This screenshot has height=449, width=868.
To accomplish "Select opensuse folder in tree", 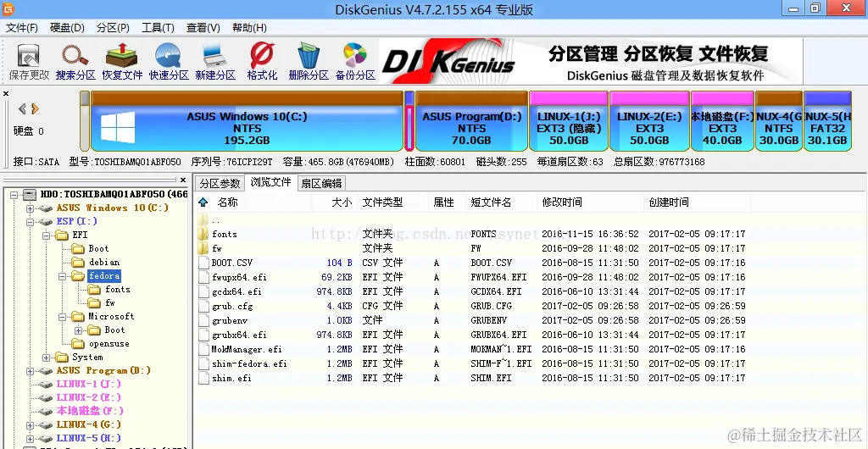I will click(109, 343).
